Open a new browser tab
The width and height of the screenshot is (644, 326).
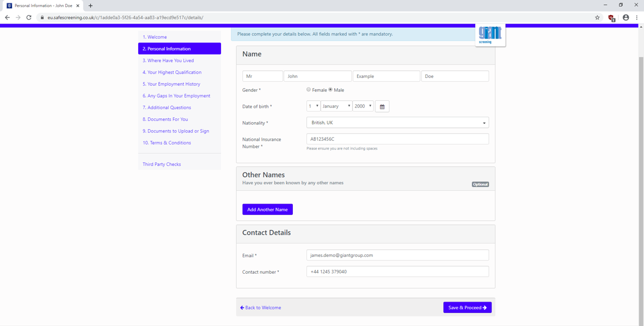point(90,5)
